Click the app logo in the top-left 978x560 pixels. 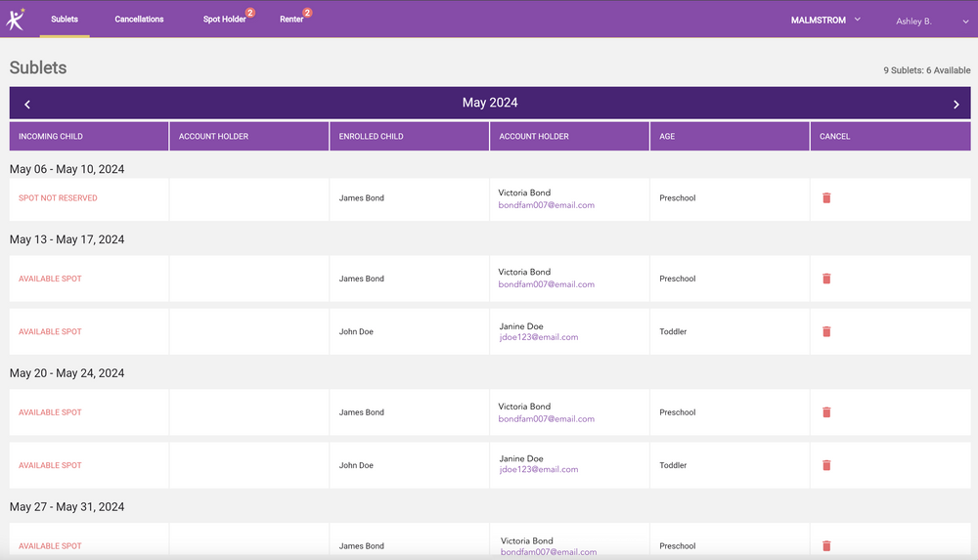[16, 19]
